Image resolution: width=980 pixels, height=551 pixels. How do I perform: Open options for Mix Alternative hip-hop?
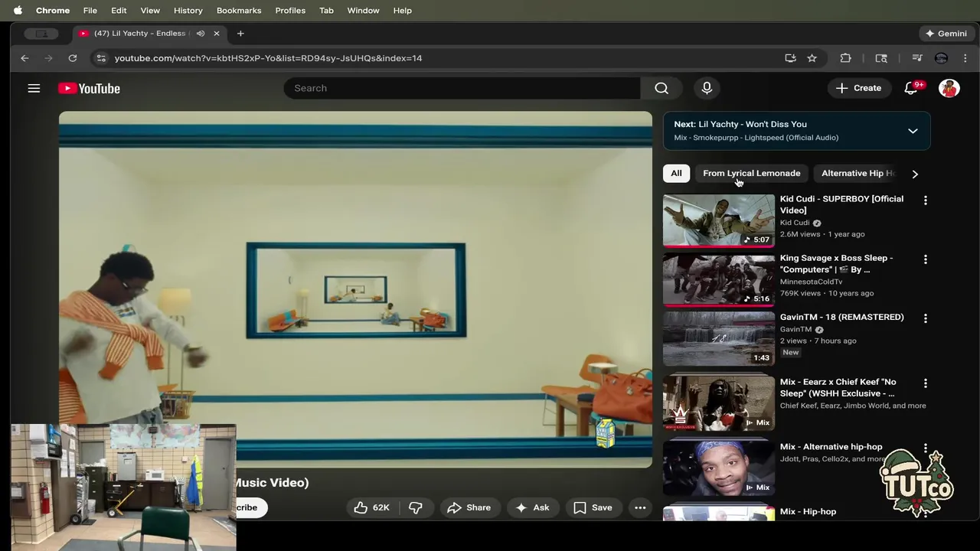pos(925,448)
